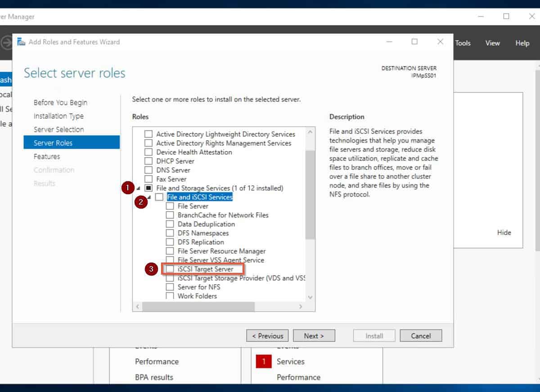The height and width of the screenshot is (392, 540).
Task: Maximize the Add Roles wizard window
Action: pyautogui.click(x=414, y=42)
